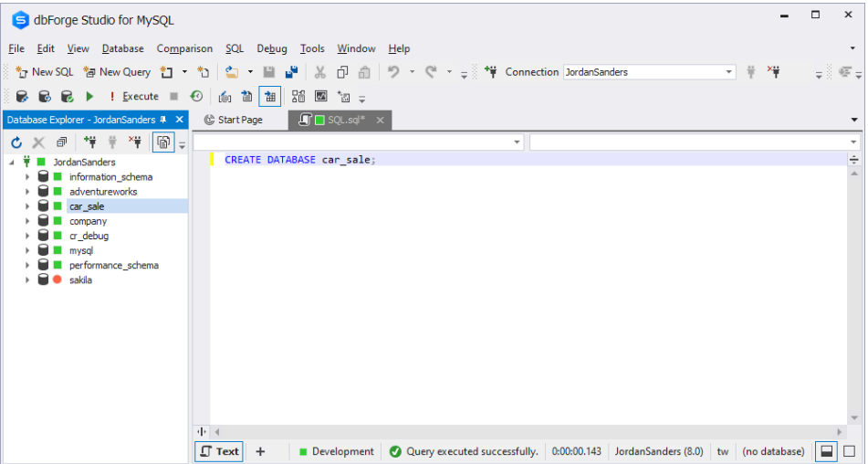Click the results-as-text document icon
868x464 pixels.
click(247, 97)
